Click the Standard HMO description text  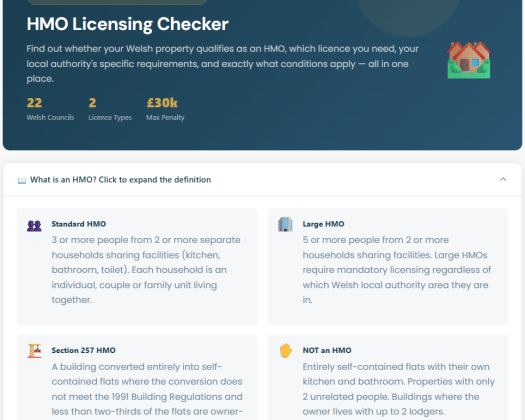146,270
